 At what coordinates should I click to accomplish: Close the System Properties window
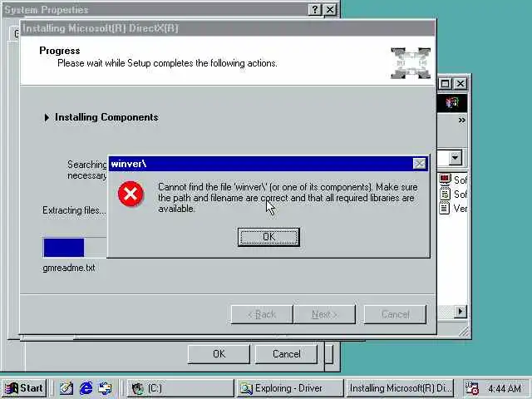(x=330, y=9)
